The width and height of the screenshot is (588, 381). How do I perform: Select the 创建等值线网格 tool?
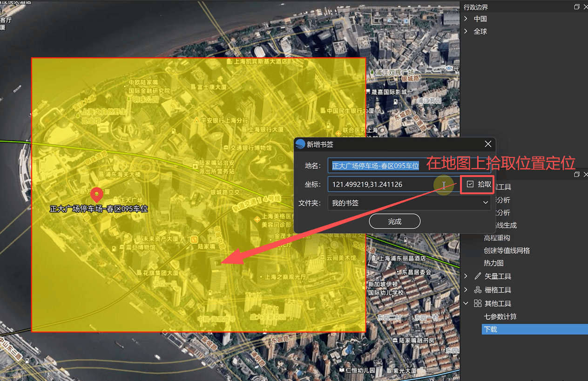point(507,251)
